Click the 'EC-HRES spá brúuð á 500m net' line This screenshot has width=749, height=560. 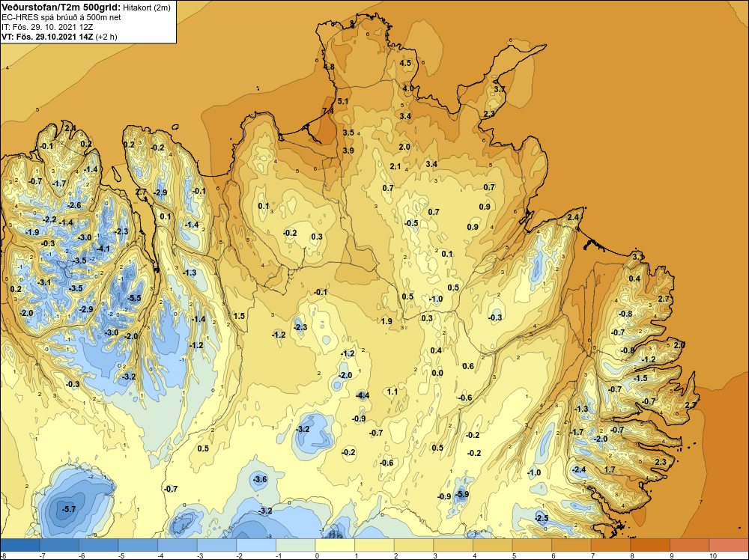[x=61, y=17]
